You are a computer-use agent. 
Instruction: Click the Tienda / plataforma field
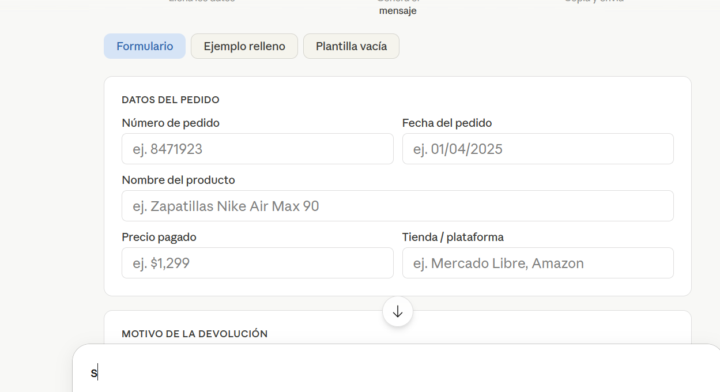(x=538, y=263)
